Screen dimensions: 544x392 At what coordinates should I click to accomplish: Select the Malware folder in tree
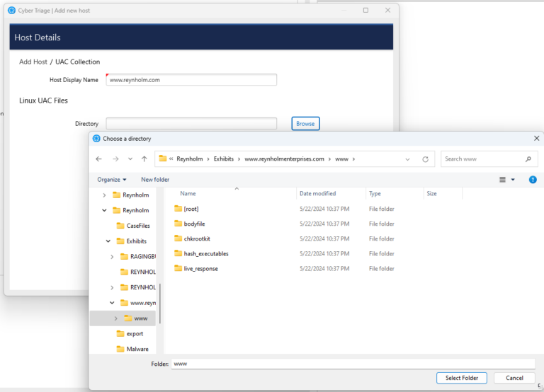click(137, 349)
